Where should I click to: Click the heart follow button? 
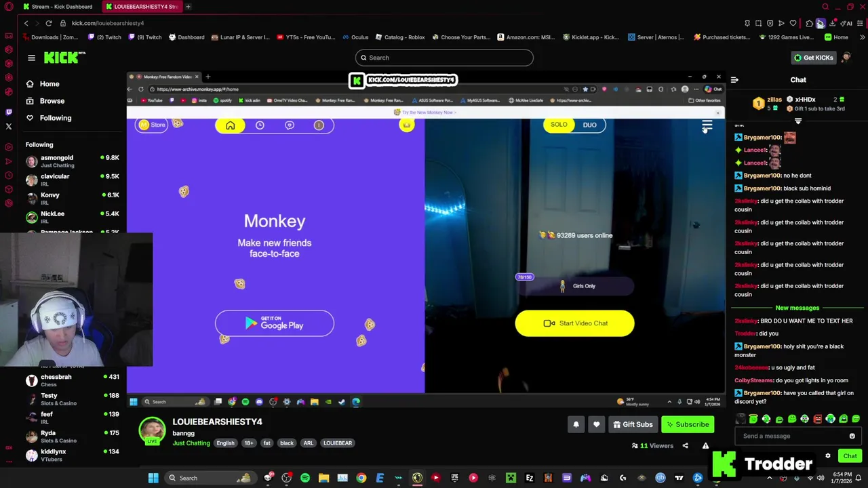[596, 425]
